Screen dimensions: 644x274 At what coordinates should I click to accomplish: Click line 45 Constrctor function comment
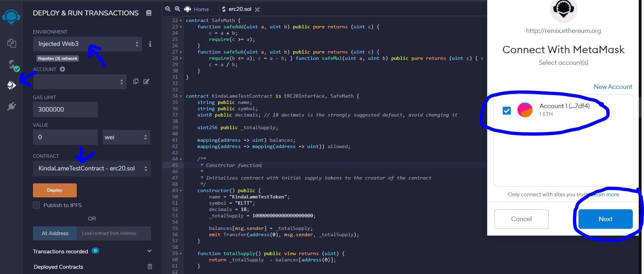pos(231,165)
